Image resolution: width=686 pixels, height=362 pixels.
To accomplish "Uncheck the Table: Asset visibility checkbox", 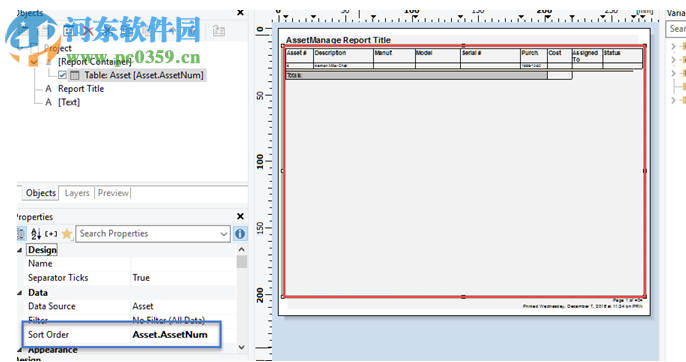I will 62,75.
